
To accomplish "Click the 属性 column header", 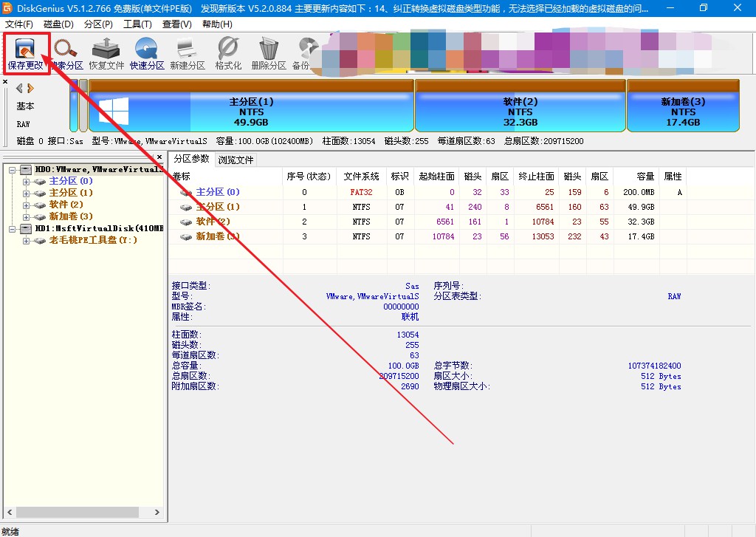I will pos(673,177).
